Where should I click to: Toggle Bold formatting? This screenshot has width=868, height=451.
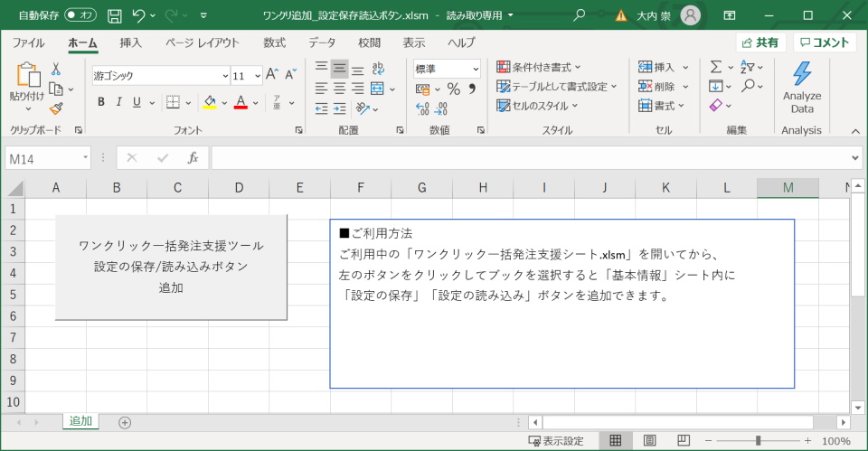coord(100,102)
